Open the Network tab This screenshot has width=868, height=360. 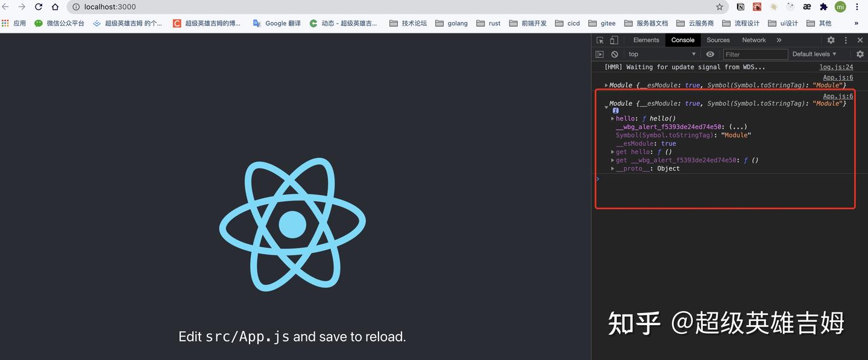click(753, 40)
